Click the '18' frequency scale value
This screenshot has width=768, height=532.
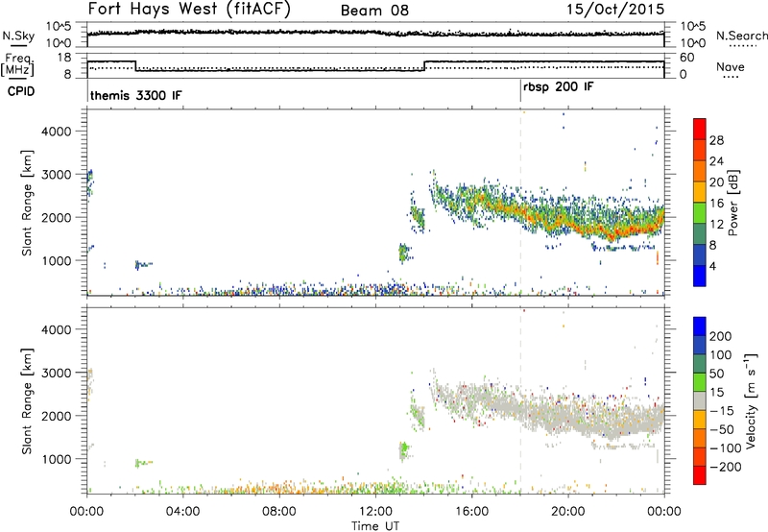click(63, 58)
